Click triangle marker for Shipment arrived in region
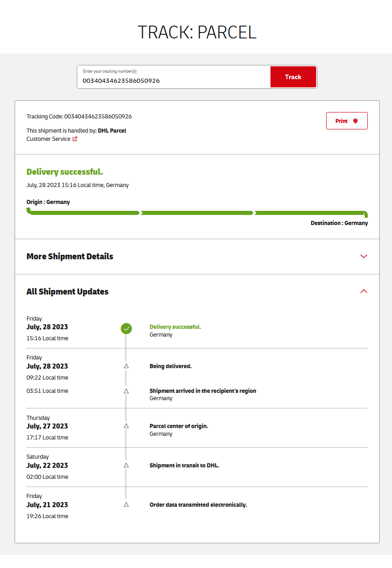This screenshot has height=568, width=392. 126,391
